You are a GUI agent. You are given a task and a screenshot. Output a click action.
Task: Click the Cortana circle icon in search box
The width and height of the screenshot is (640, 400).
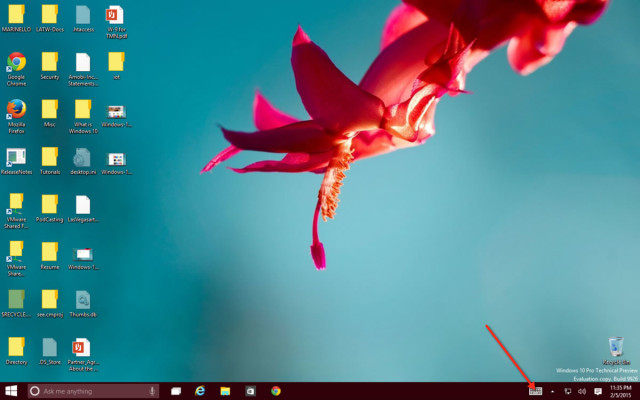point(35,391)
